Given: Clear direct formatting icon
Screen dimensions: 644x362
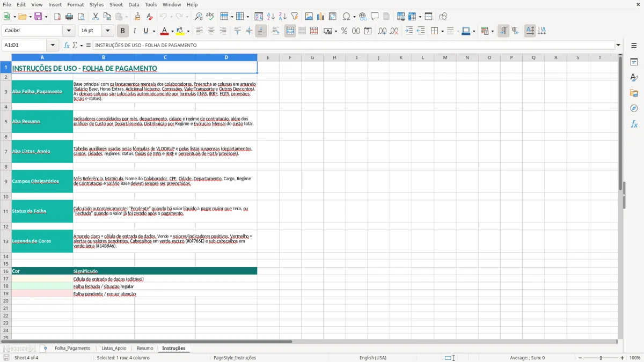Looking at the screenshot, I should point(149,17).
